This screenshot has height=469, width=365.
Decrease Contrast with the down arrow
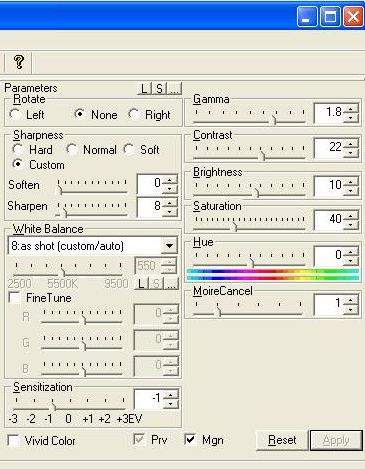351,153
